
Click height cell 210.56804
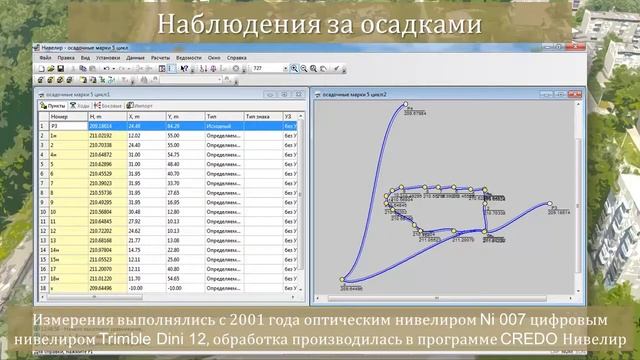click(108, 212)
